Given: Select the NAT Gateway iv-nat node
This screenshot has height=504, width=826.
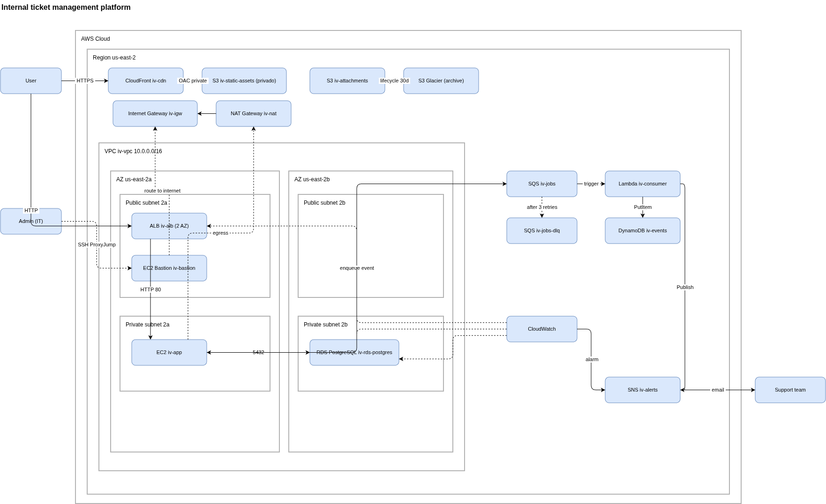Looking at the screenshot, I should 254,113.
